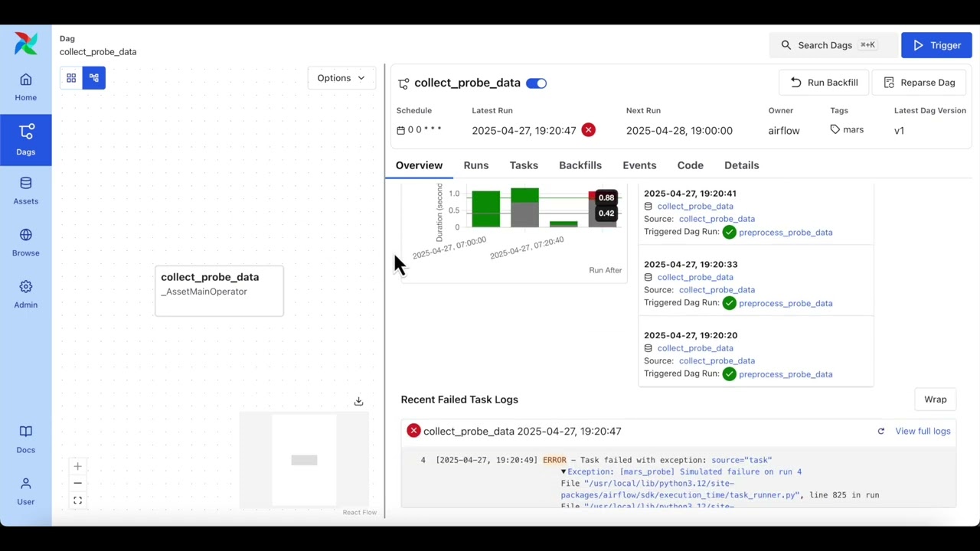Screen dimensions: 980x551
Task: Click the mars tag label
Action: tap(853, 130)
